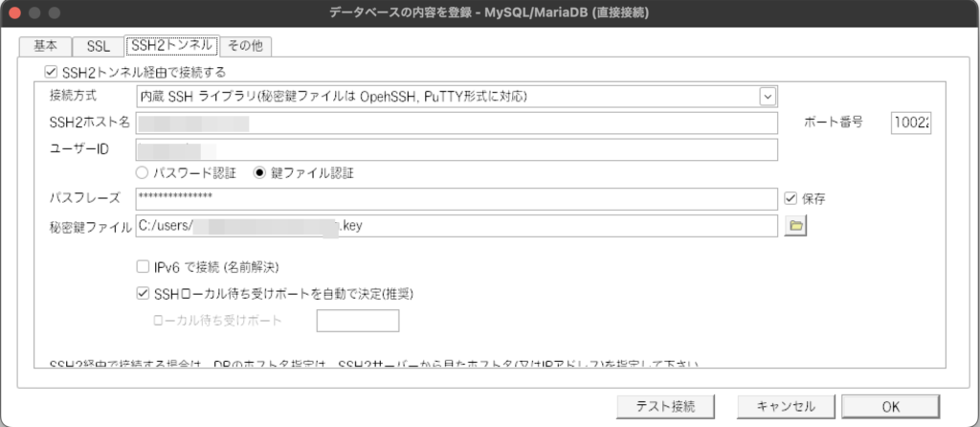Uncheck SSHローカル待ち受けポートを自動で決定 option

143,293
